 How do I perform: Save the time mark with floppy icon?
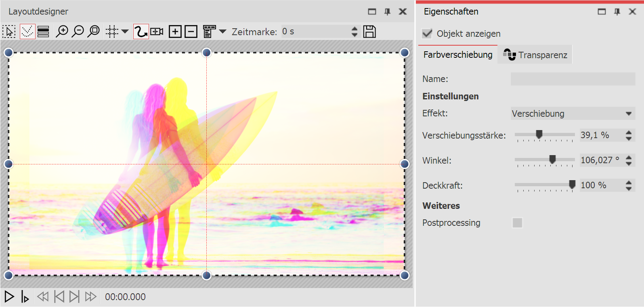369,32
